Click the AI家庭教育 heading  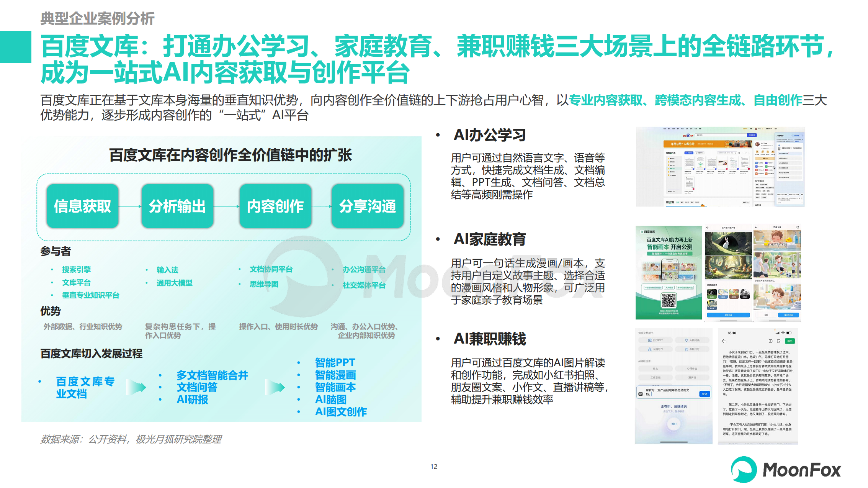click(x=490, y=239)
